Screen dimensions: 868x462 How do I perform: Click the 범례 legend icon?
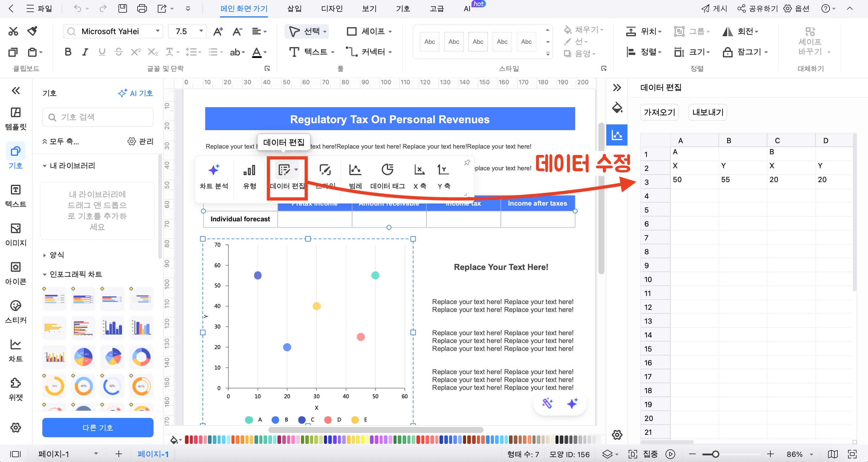click(355, 170)
